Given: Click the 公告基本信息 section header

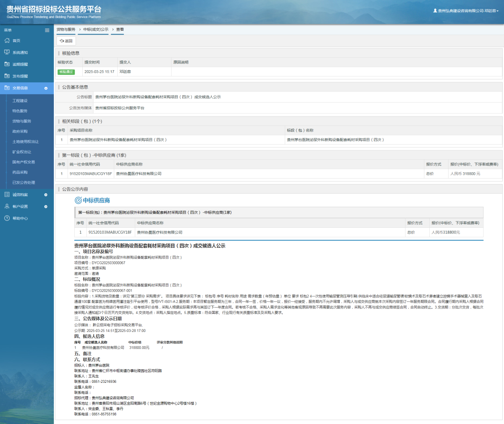Looking at the screenshot, I should [75, 87].
